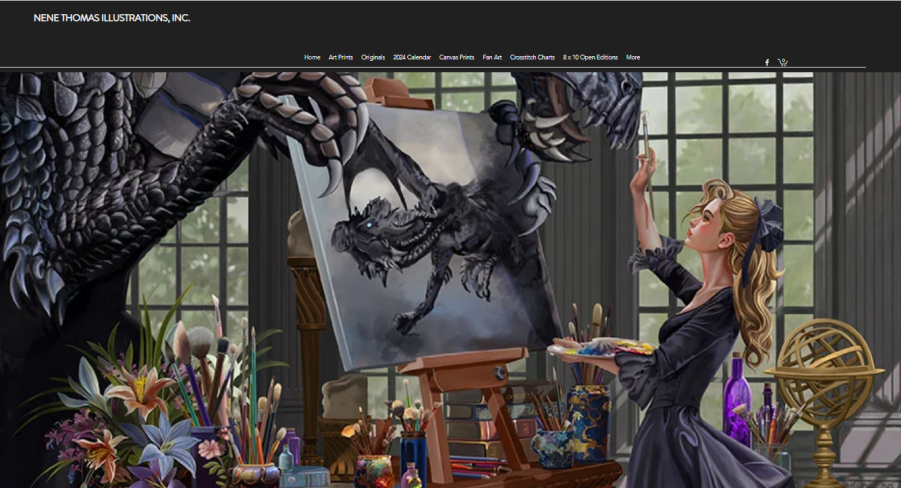Open 8 x 10 Open Editions

[590, 57]
